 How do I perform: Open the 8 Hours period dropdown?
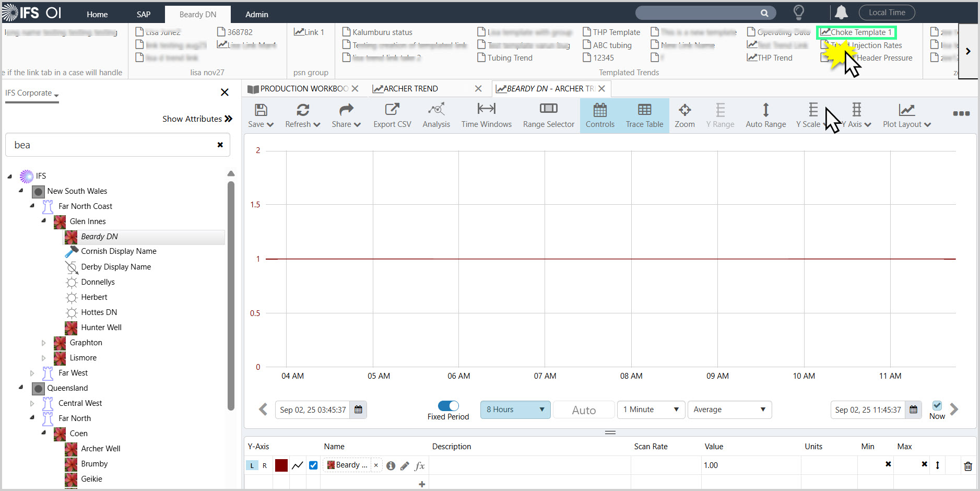[515, 410]
